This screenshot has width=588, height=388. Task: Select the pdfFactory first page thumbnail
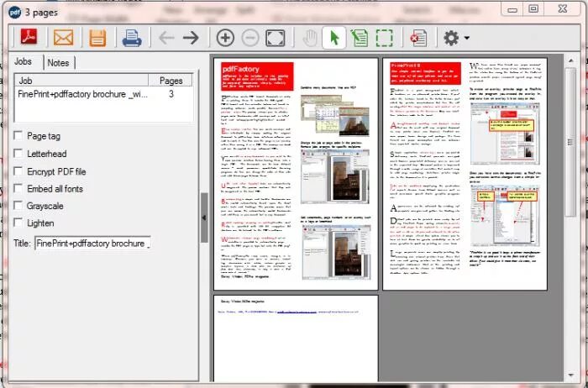point(296,174)
